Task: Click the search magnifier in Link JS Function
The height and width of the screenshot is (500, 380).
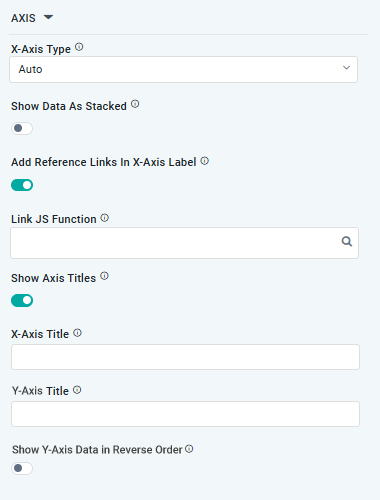Action: pyautogui.click(x=347, y=242)
